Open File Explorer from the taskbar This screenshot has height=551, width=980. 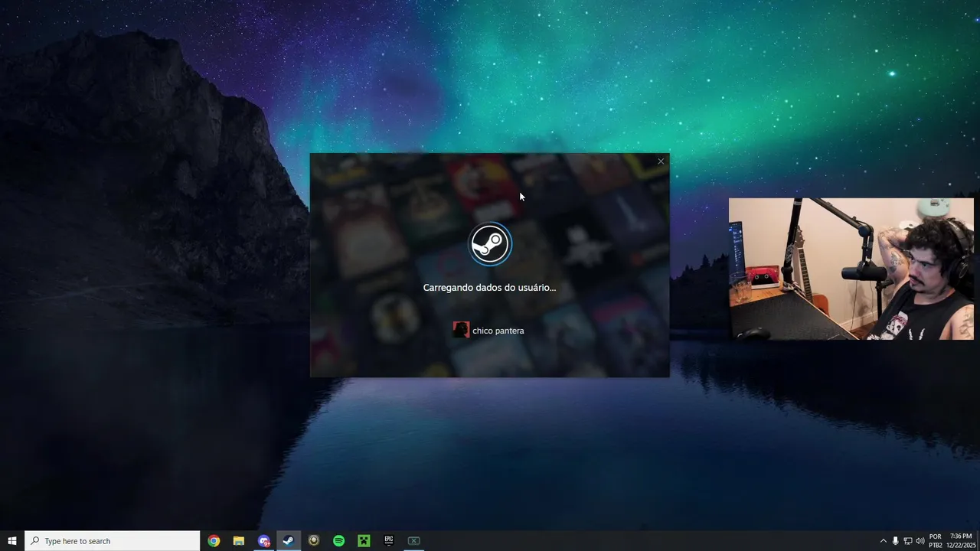pos(239,541)
